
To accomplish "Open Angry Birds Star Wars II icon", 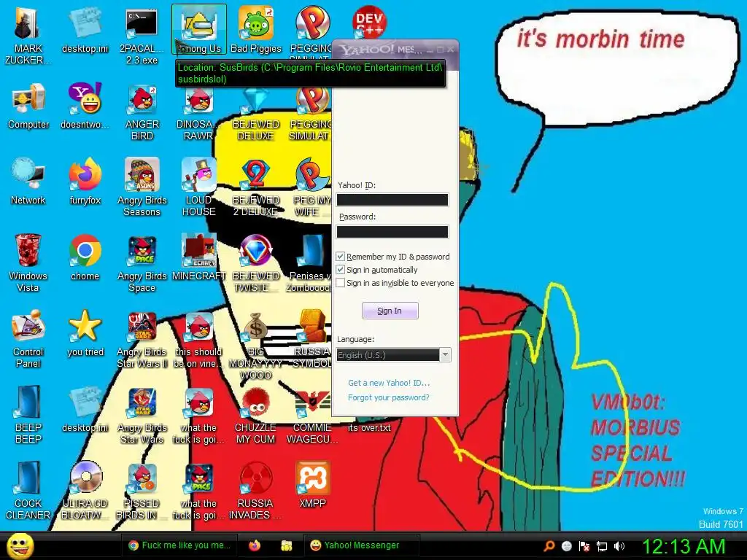I will [142, 338].
